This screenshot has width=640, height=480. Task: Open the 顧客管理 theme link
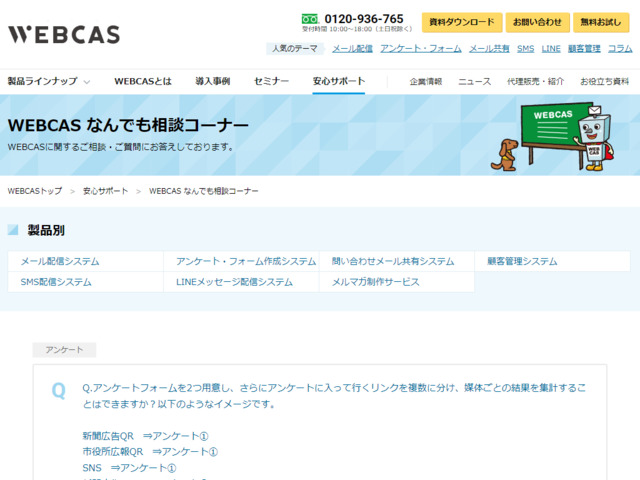(584, 49)
